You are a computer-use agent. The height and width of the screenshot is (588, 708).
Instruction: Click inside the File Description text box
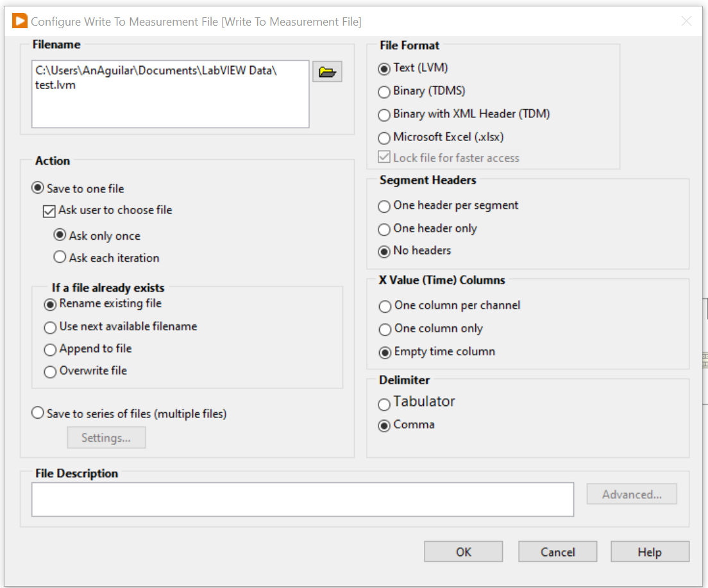click(x=302, y=500)
